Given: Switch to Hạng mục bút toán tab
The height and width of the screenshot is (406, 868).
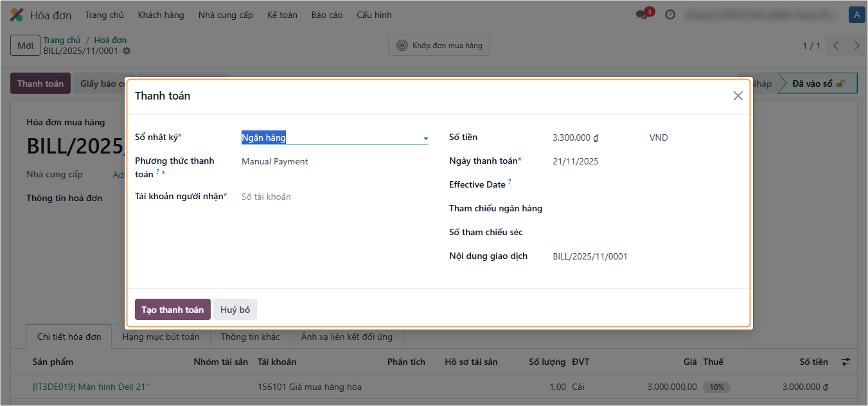Looking at the screenshot, I should 161,337.
